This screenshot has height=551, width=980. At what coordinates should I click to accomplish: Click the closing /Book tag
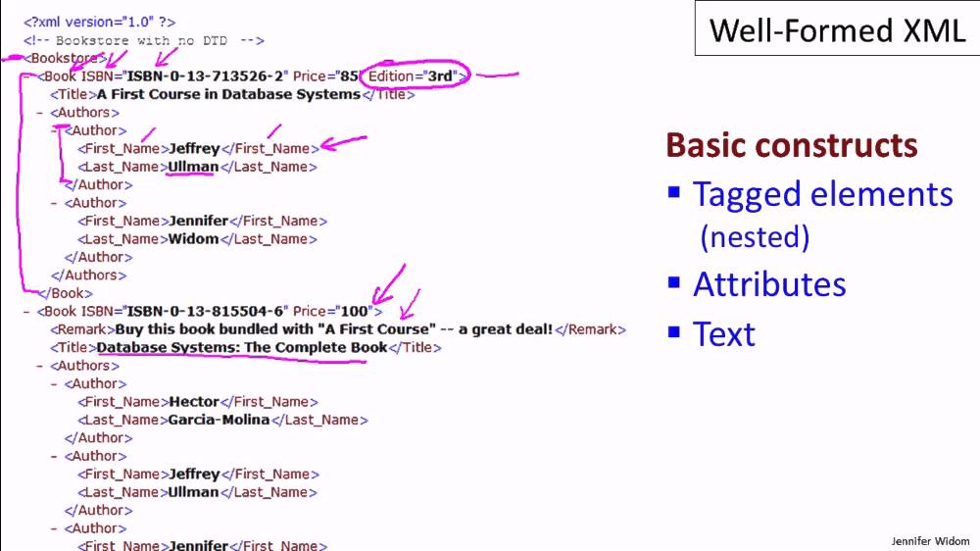[x=65, y=293]
